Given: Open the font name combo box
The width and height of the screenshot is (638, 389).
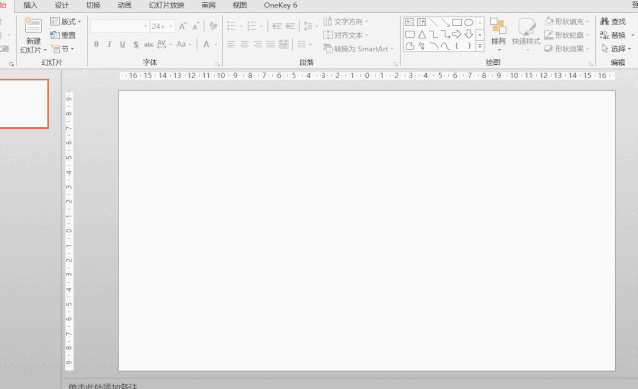Looking at the screenshot, I should [119, 26].
